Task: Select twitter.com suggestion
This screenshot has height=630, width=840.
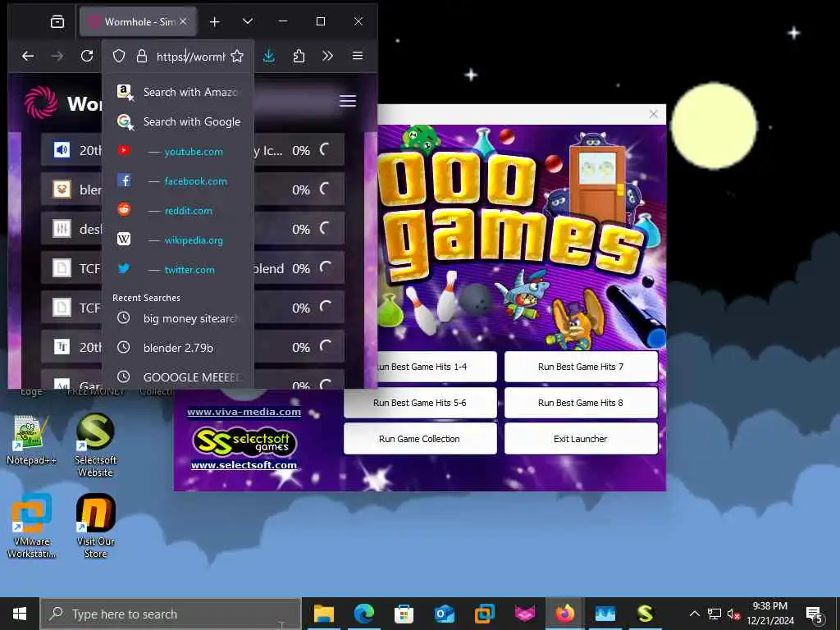Action: pyautogui.click(x=178, y=269)
